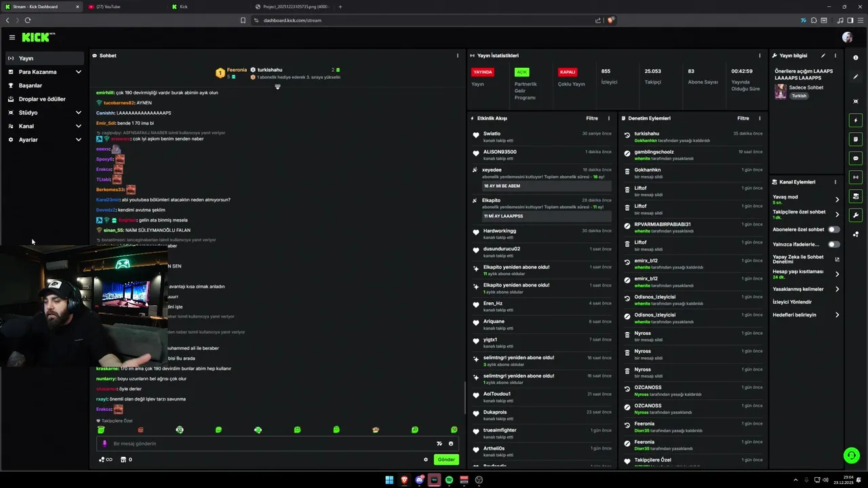868x488 pixels.
Task: Open the user profile avatar in the header
Action: click(x=847, y=37)
